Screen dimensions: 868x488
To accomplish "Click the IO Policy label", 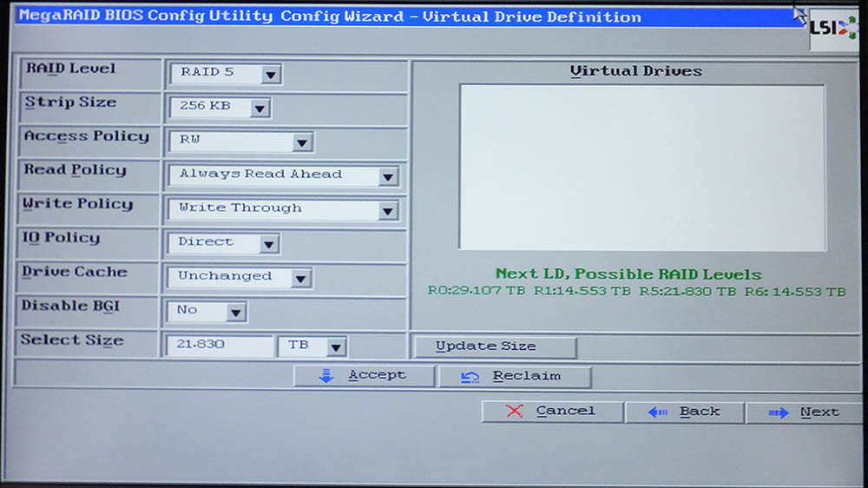I will click(x=61, y=238).
